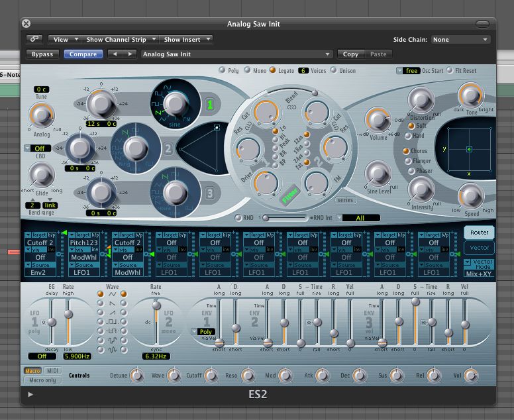
Task: Click the Analog knob
Action: (42, 115)
